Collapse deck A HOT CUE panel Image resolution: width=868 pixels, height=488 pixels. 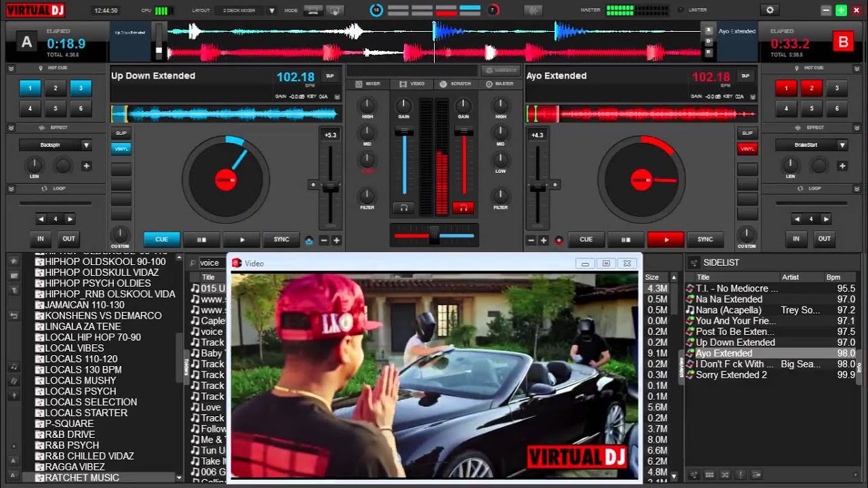(x=12, y=68)
